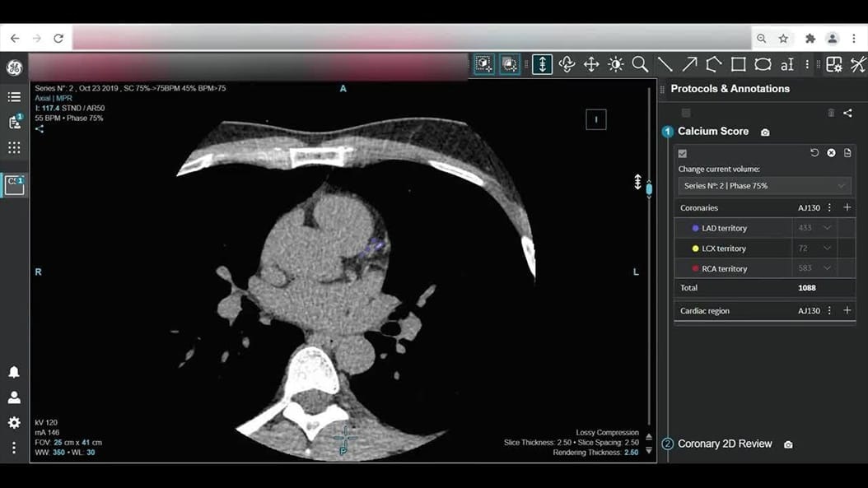Add a new item to Coronaries

[x=847, y=208]
